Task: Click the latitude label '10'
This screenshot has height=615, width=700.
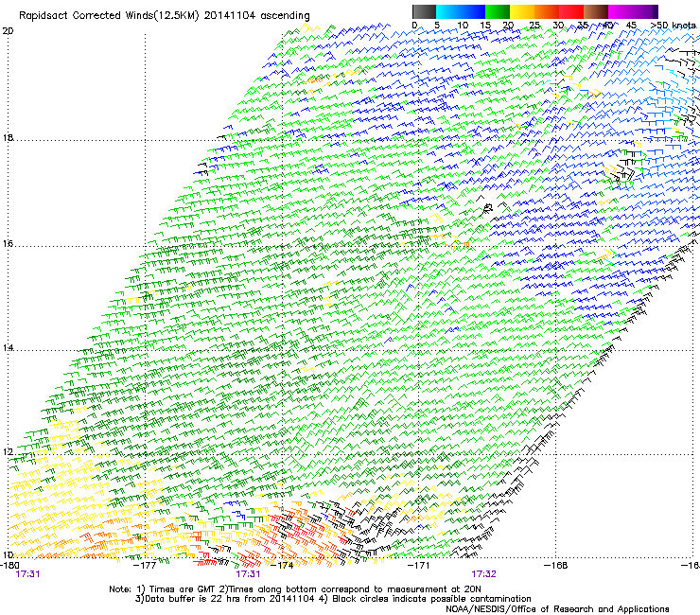Action: 8,554
